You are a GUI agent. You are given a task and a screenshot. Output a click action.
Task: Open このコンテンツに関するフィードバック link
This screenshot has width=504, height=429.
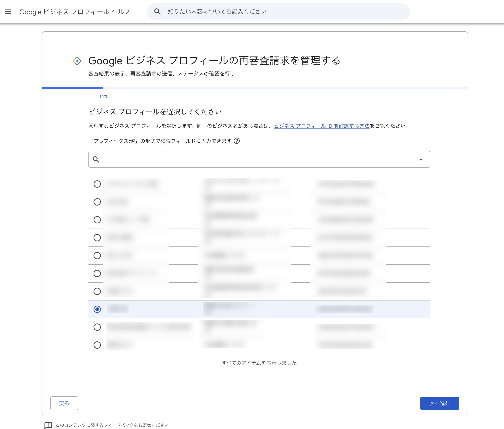coord(112,425)
